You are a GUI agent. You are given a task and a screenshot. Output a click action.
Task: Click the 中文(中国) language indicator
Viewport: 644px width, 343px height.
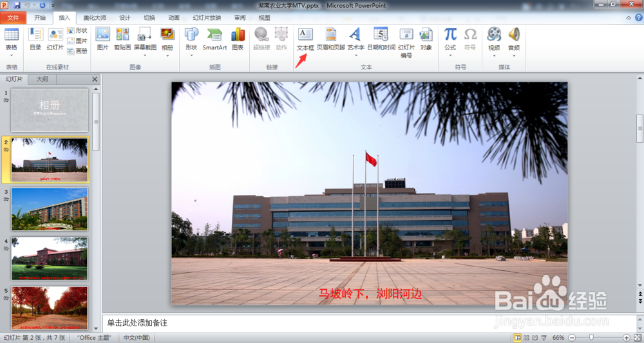pyautogui.click(x=137, y=338)
